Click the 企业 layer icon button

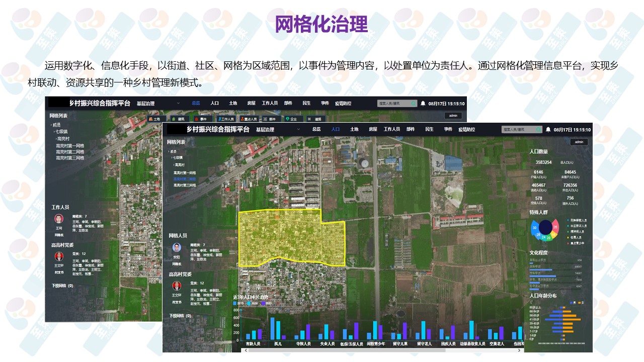pos(291,119)
